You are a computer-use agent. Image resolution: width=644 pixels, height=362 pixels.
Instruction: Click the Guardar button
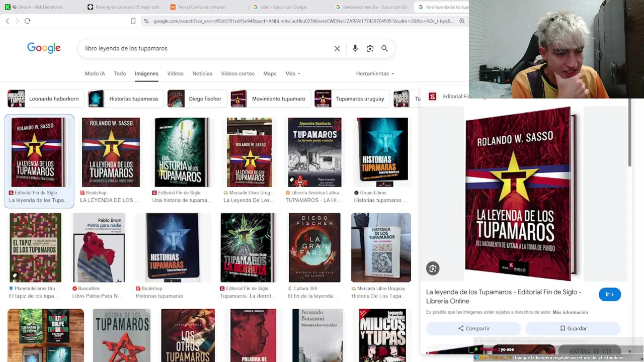(573, 328)
